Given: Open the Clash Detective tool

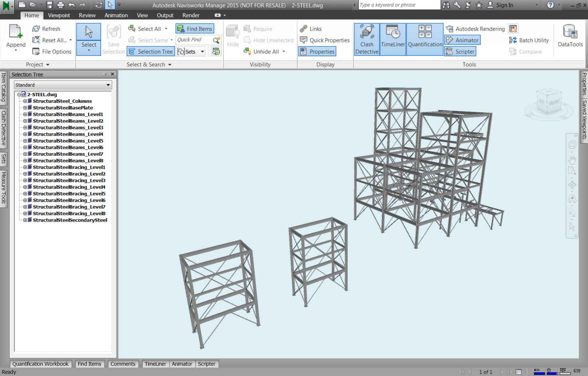Looking at the screenshot, I should click(367, 39).
